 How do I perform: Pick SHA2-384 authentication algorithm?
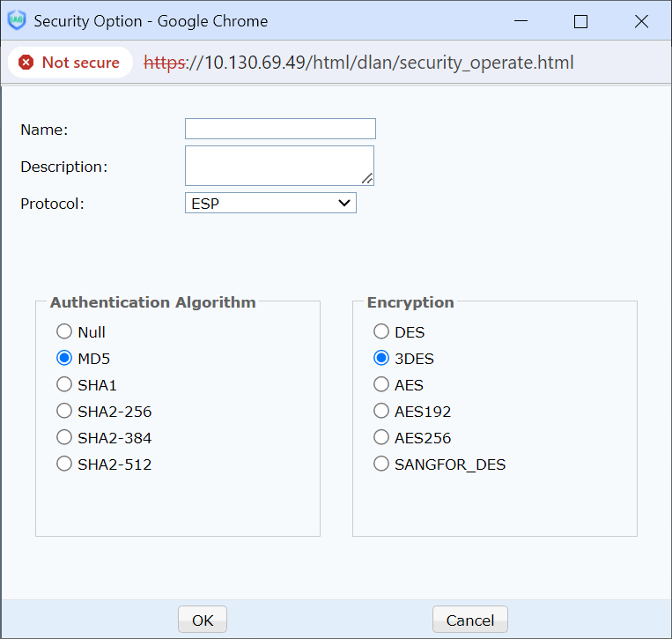(x=64, y=438)
